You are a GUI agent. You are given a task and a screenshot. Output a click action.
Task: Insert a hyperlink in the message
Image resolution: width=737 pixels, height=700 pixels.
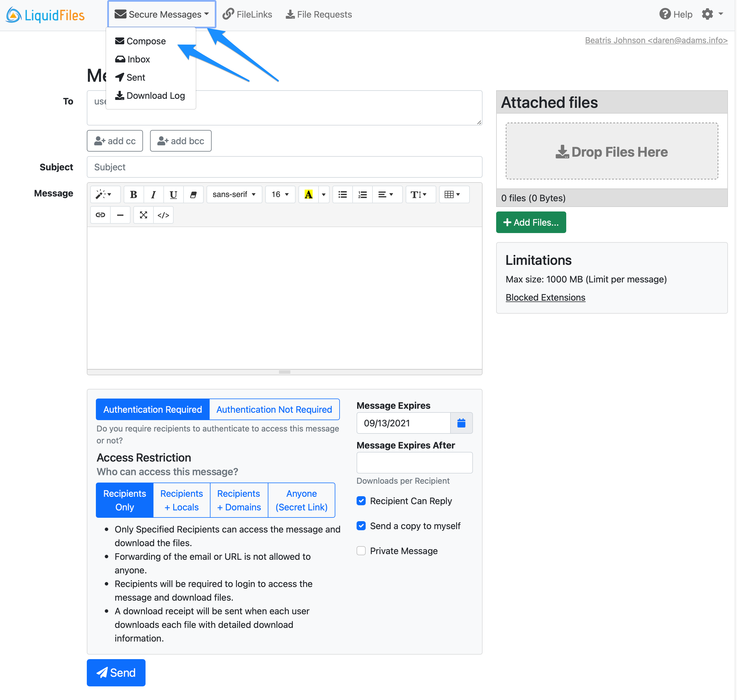[x=100, y=215]
